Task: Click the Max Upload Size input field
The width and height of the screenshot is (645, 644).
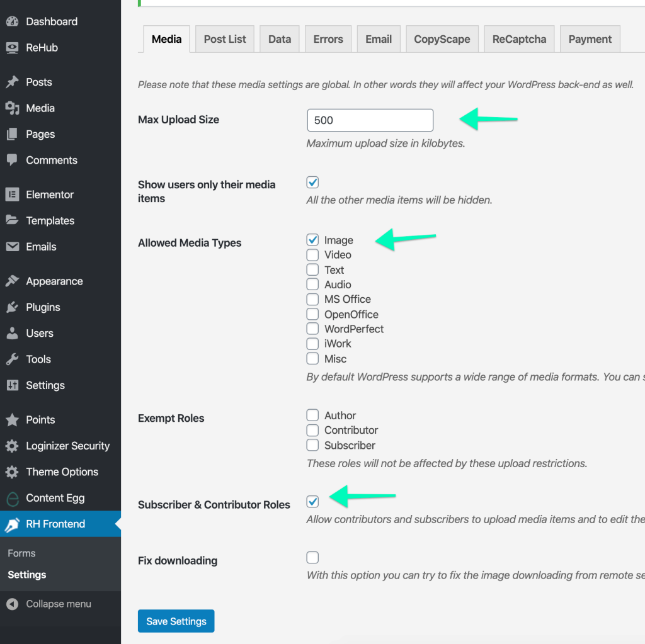Action: point(370,120)
